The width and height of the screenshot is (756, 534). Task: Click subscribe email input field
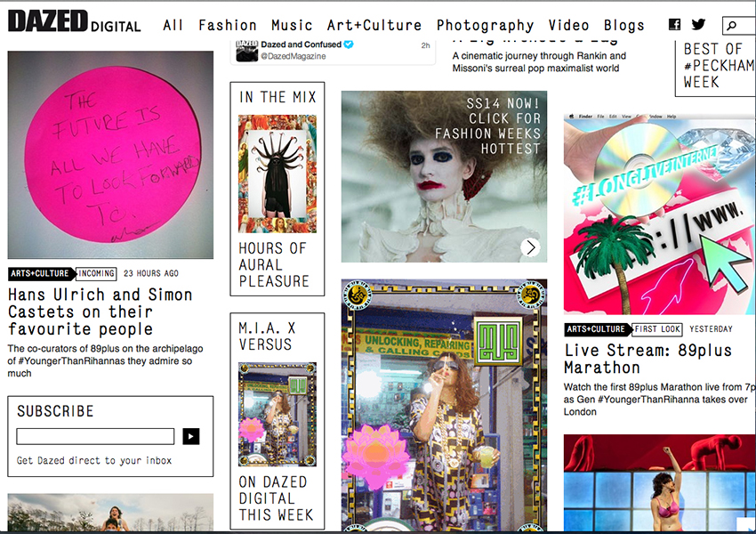click(x=95, y=437)
